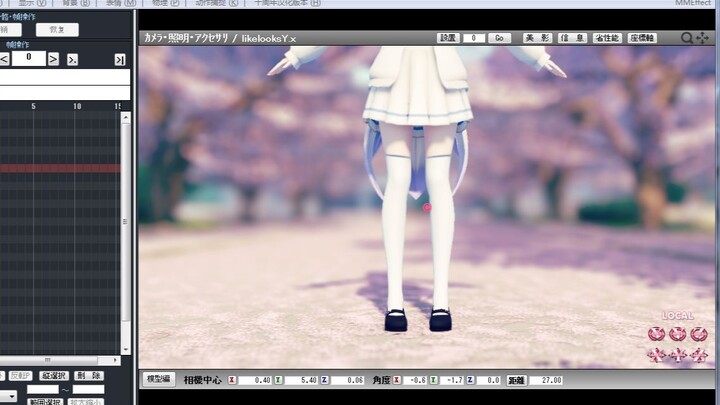This screenshot has height=405, width=720.
Task: Jump to last frame with >| button
Action: pos(120,59)
